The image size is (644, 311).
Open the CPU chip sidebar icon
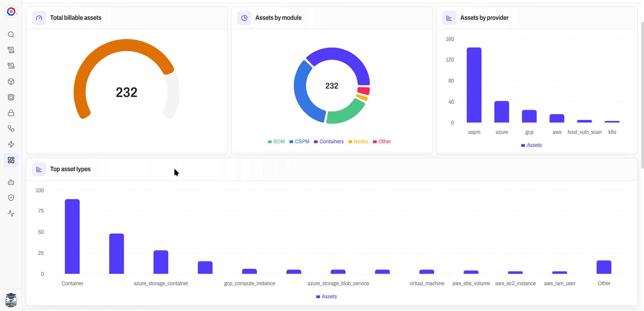click(x=11, y=97)
